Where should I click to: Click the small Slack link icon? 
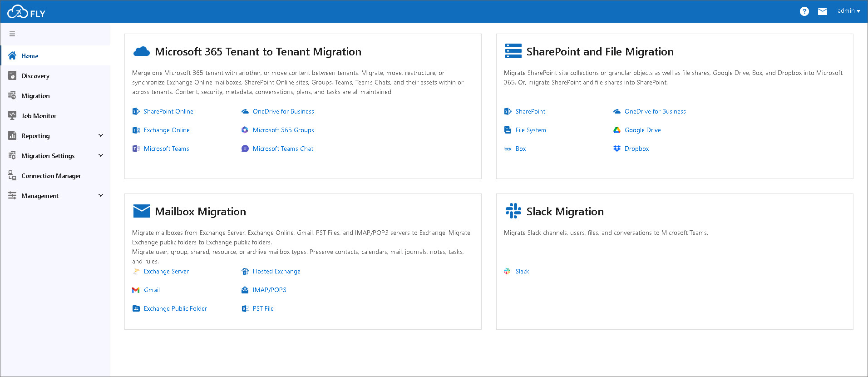click(508, 271)
